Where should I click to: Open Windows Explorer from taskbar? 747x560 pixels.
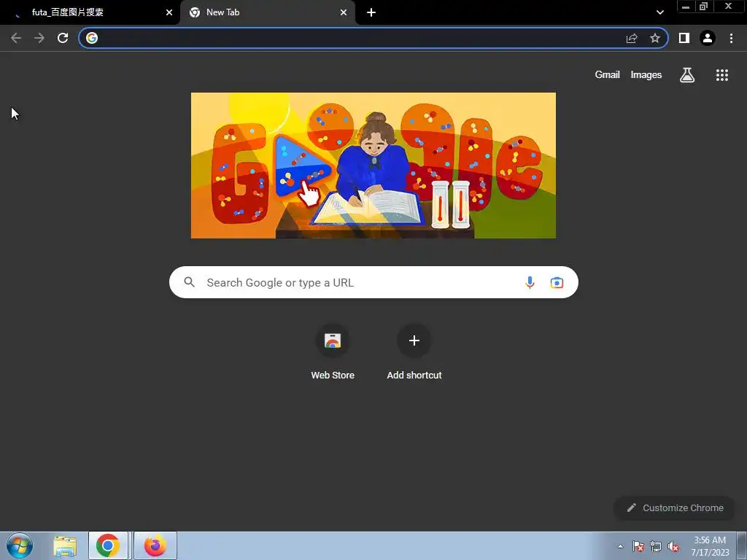[x=65, y=545]
